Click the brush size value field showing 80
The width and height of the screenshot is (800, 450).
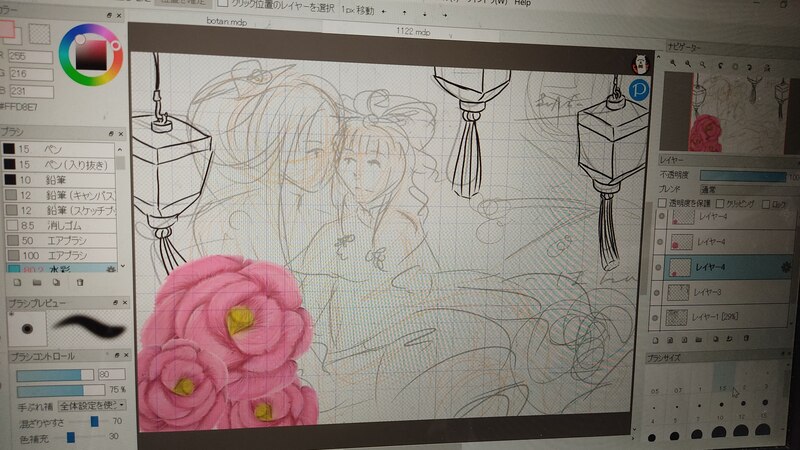[111, 374]
